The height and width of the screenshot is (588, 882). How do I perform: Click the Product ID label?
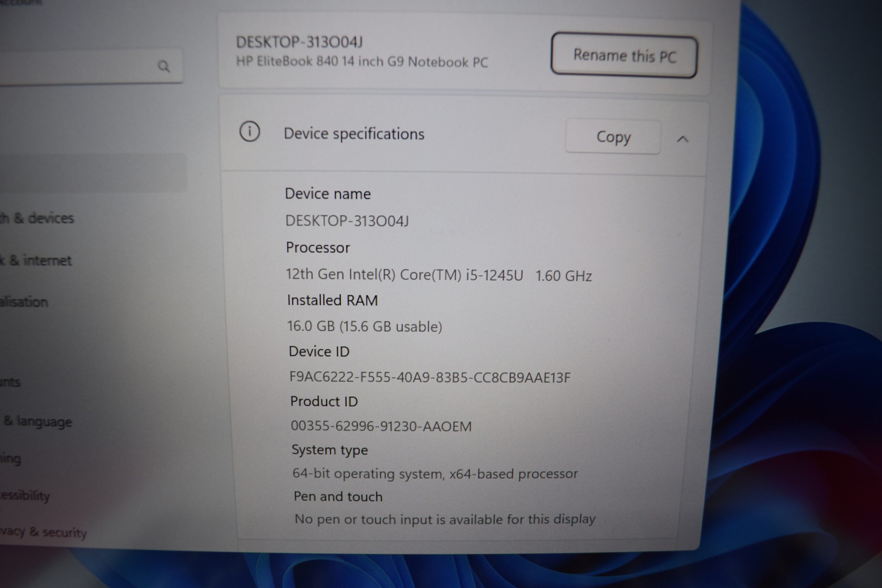click(x=324, y=401)
